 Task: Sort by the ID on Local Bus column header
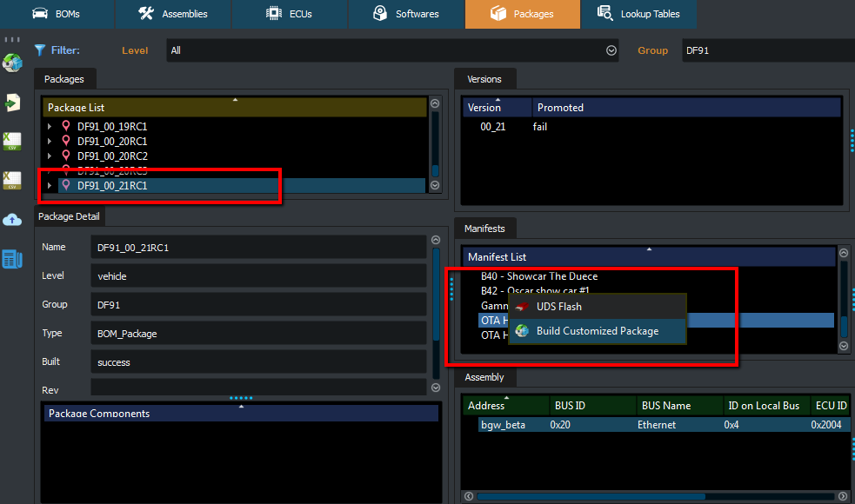click(766, 406)
